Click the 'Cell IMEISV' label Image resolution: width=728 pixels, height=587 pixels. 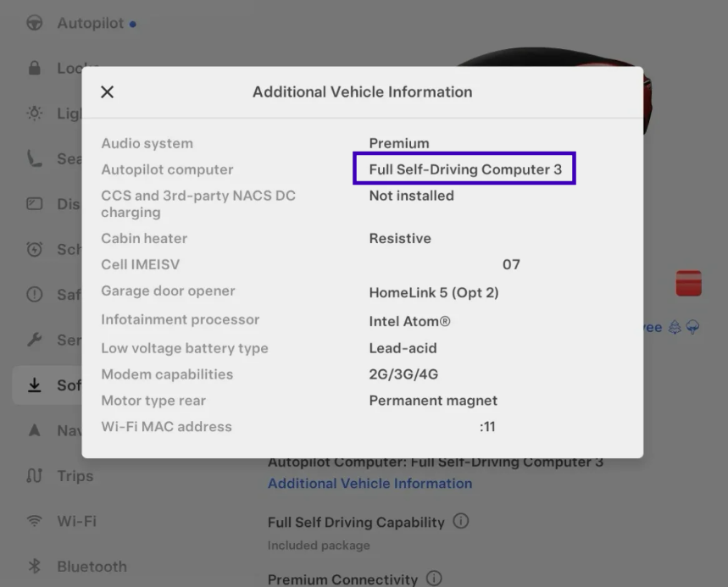click(140, 264)
